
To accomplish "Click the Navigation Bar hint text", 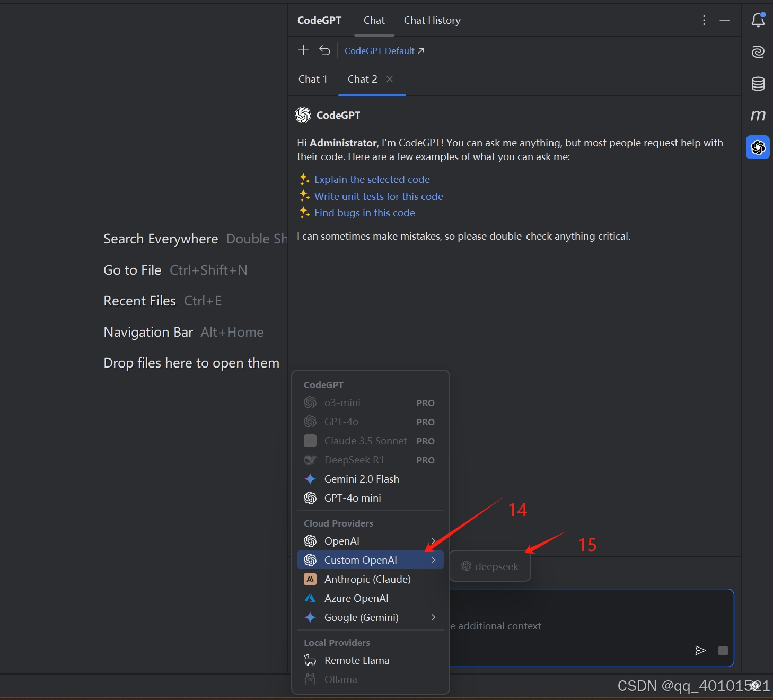I will (148, 332).
